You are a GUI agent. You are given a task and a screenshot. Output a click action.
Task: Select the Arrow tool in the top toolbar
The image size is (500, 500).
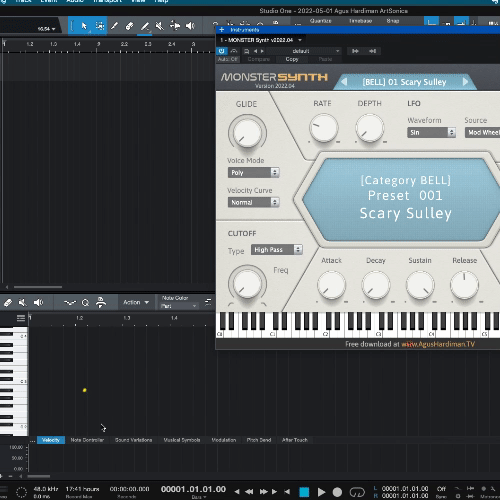point(84,26)
